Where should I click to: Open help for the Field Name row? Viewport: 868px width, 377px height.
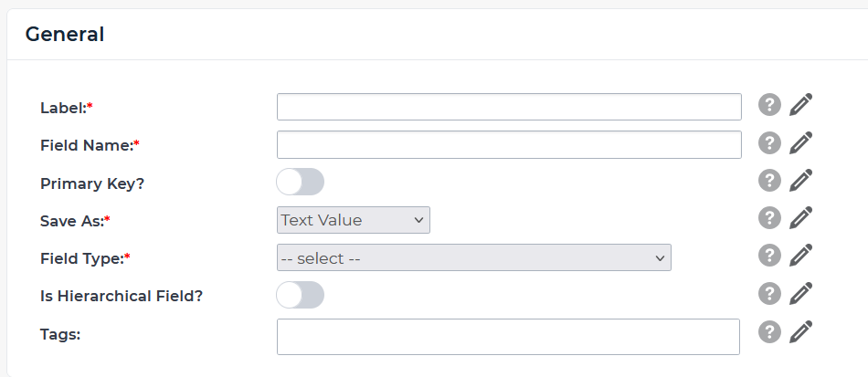coord(769,143)
